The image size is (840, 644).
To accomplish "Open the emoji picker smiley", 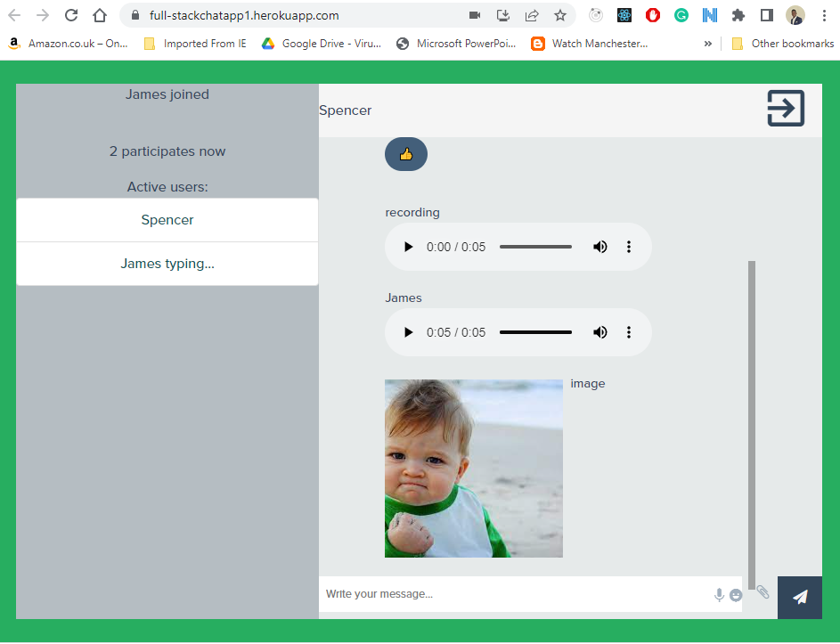I will 736,595.
